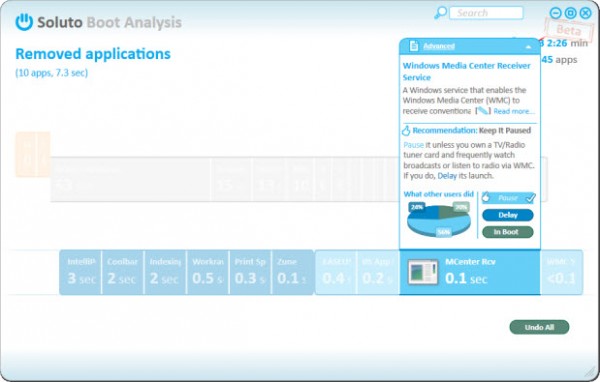
Task: Click the Undo All button
Action: point(539,327)
